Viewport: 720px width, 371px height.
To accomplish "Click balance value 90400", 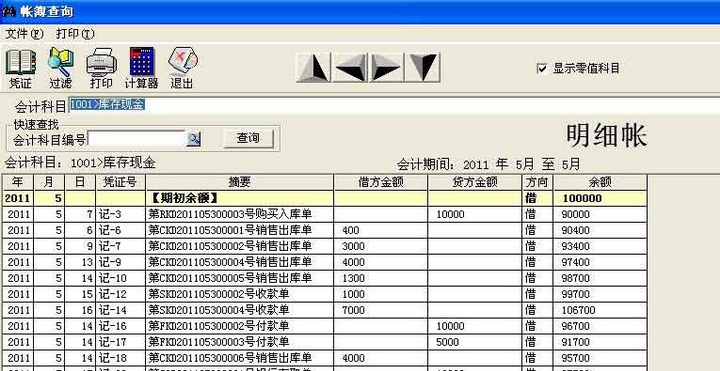I will tap(576, 231).
